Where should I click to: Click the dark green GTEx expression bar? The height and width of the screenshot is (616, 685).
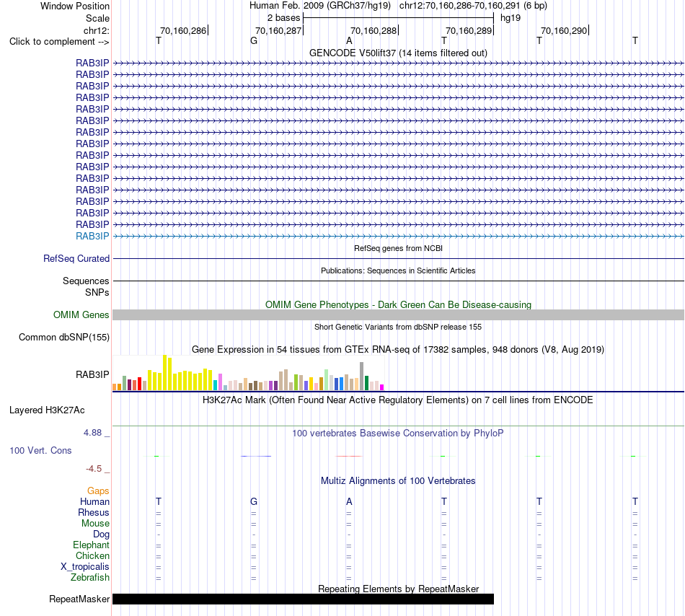[366, 383]
